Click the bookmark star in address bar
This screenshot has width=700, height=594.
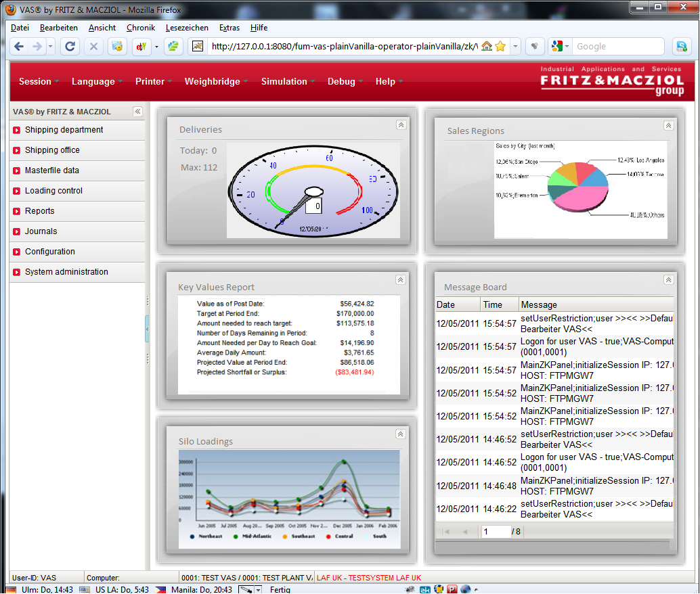tap(500, 47)
